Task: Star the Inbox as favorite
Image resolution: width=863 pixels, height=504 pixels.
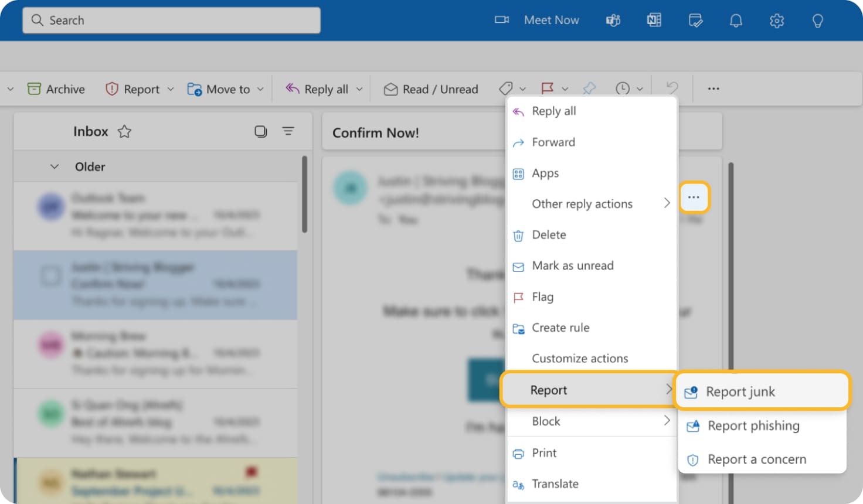Action: 124,131
